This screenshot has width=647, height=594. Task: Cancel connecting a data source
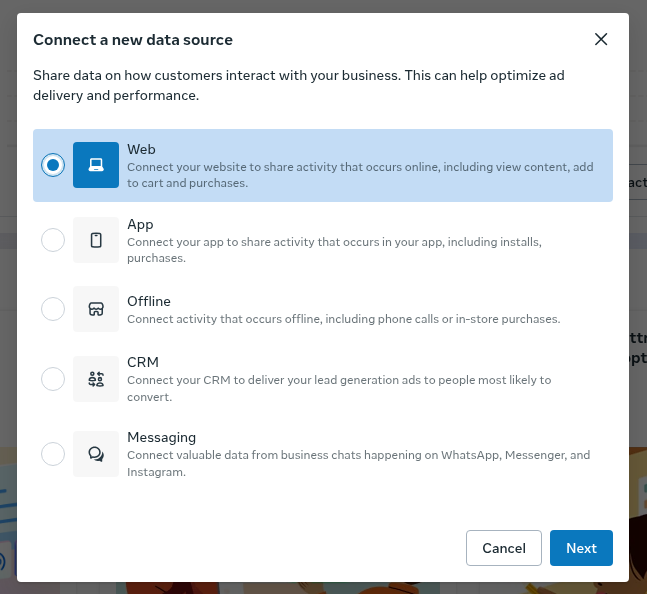(504, 548)
